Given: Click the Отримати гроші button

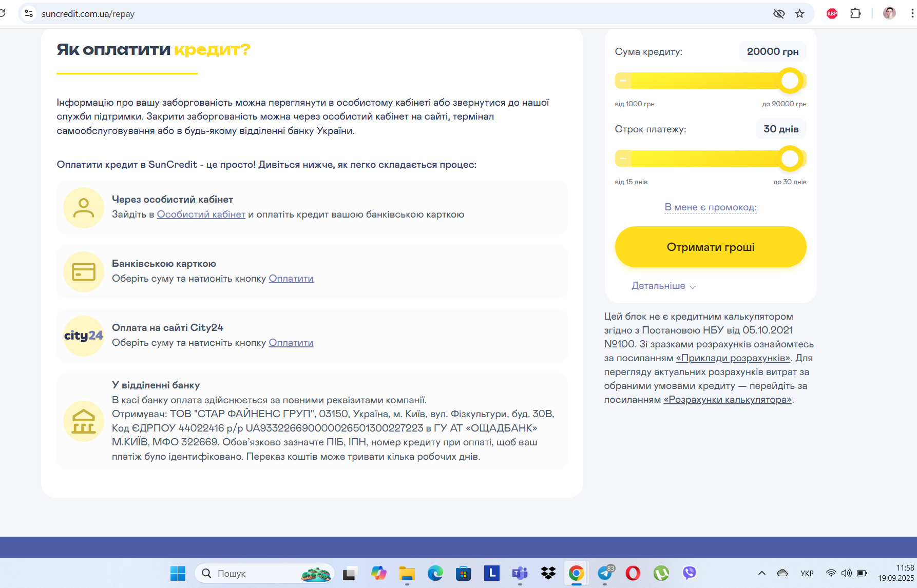Looking at the screenshot, I should [x=711, y=247].
